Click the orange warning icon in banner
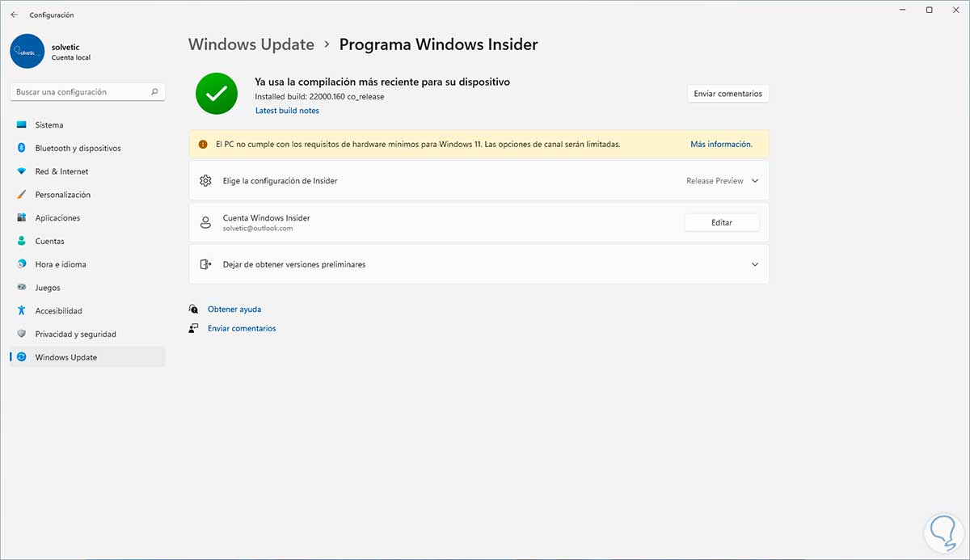 pos(203,144)
